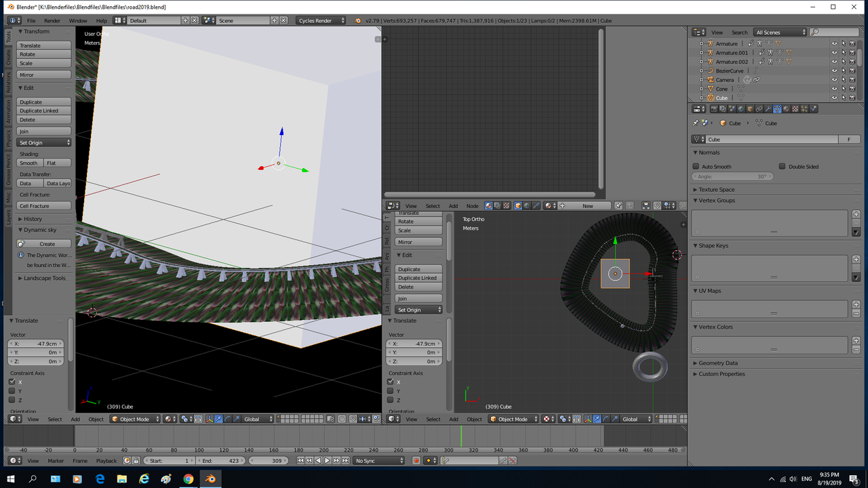The height and width of the screenshot is (488, 868).
Task: Open the Window menu in top bar
Action: click(78, 20)
